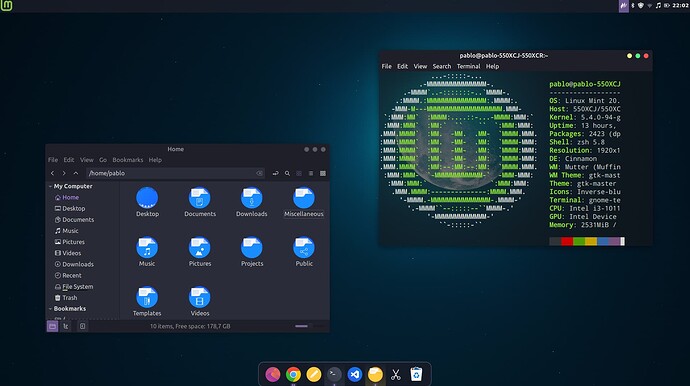690x386 pixels.
Task: Select the Templates folder icon
Action: 147,297
